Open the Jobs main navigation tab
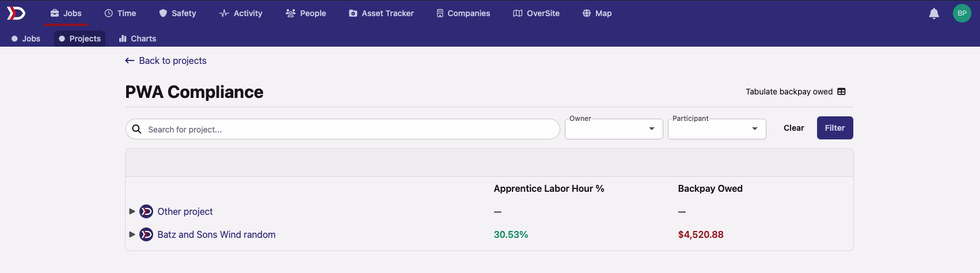Viewport: 980px width, 273px height. (x=66, y=13)
